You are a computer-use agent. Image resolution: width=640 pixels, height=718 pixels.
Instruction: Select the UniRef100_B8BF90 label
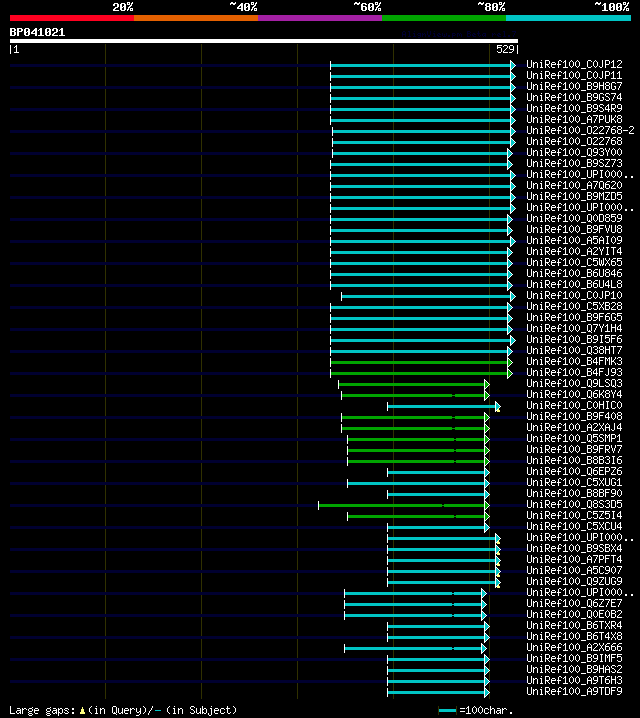click(x=574, y=493)
